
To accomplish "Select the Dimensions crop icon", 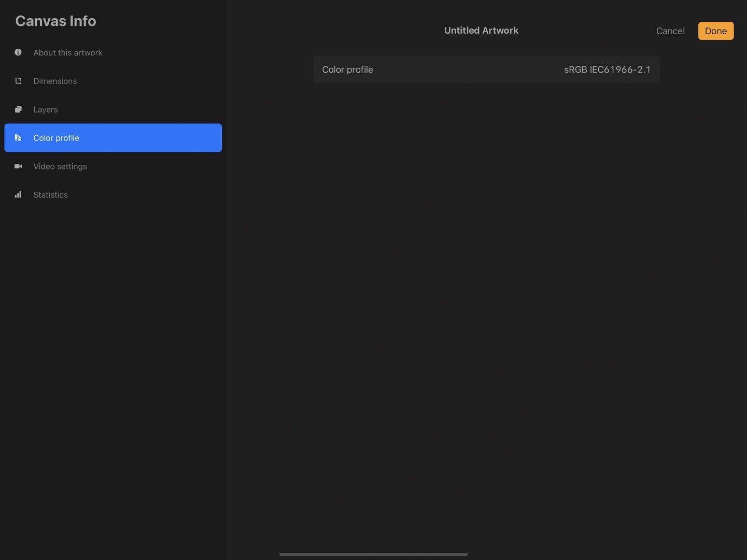I will tap(18, 81).
